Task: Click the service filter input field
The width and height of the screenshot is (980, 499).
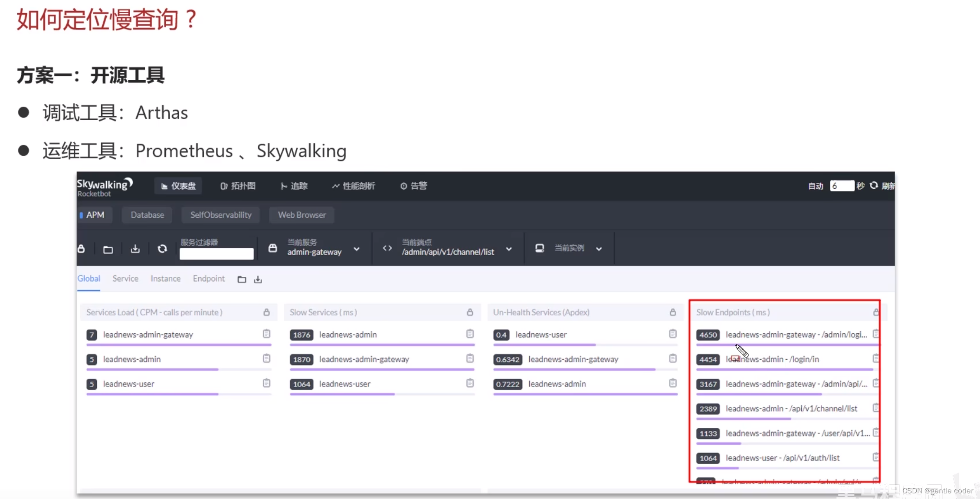Action: tap(216, 254)
